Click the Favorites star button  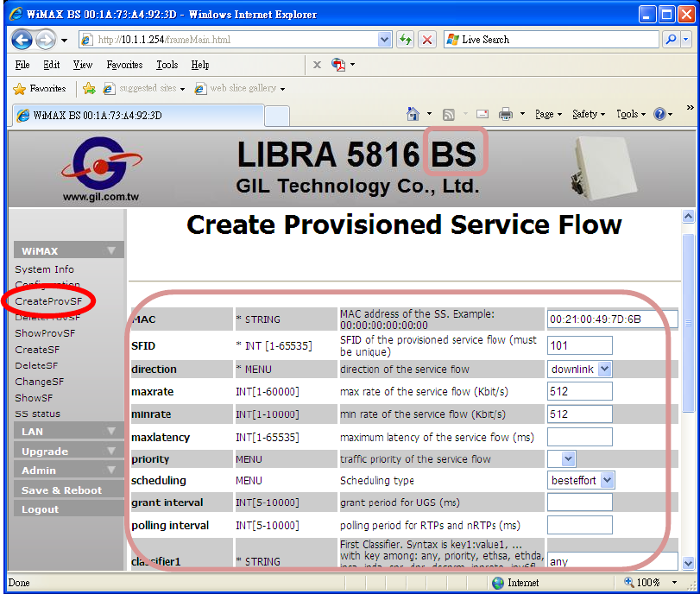[40, 88]
